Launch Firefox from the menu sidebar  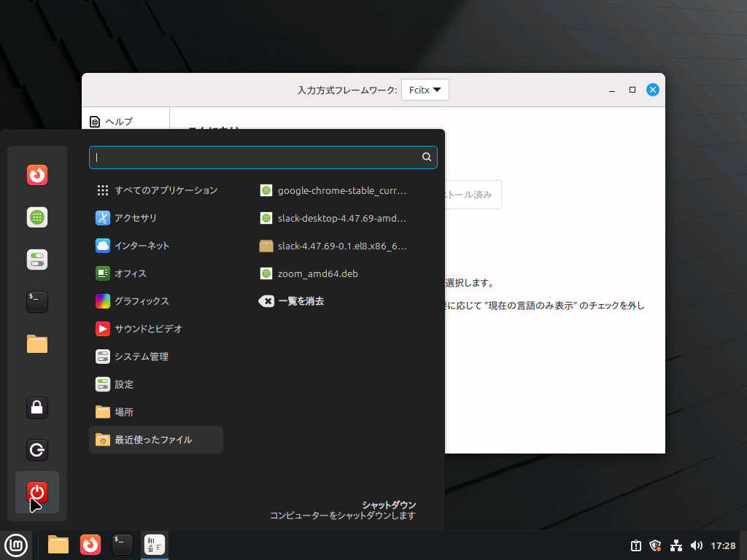[x=37, y=176]
